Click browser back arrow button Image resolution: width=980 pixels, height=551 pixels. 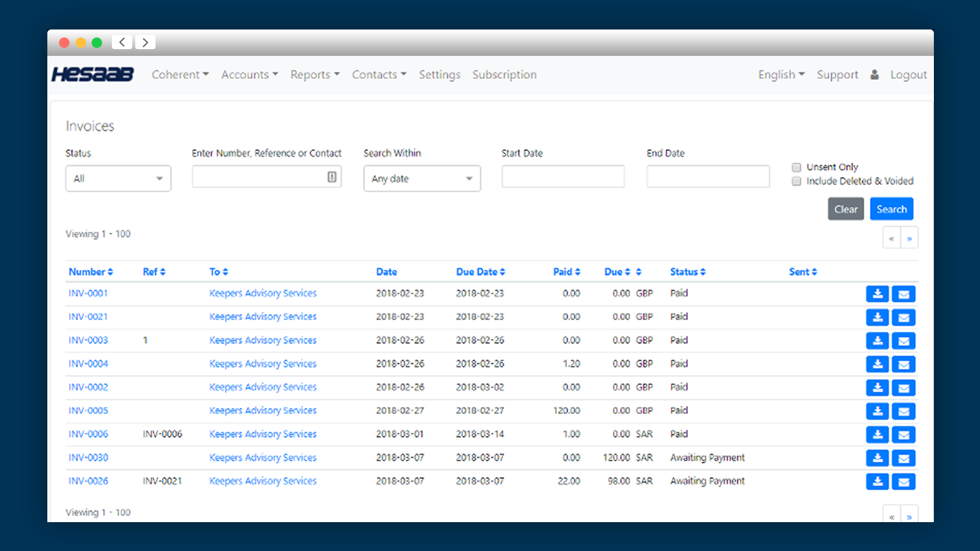point(122,42)
